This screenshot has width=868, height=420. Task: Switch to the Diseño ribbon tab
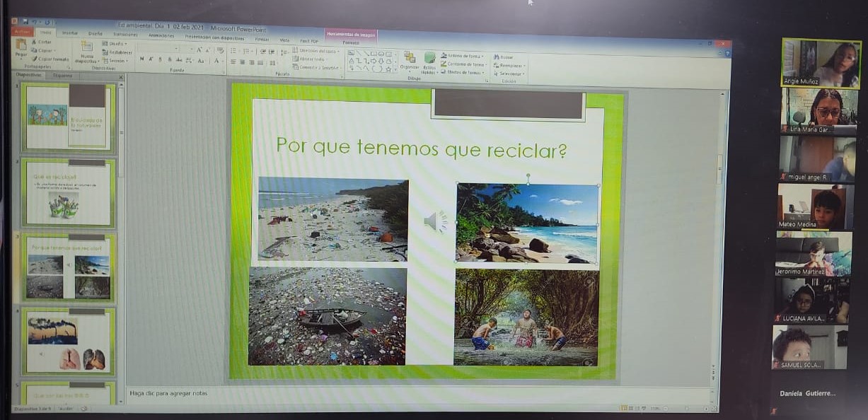click(96, 33)
